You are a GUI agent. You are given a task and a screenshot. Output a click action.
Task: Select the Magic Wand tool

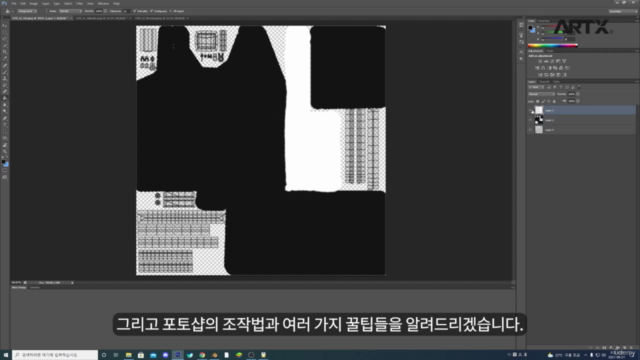pyautogui.click(x=5, y=45)
